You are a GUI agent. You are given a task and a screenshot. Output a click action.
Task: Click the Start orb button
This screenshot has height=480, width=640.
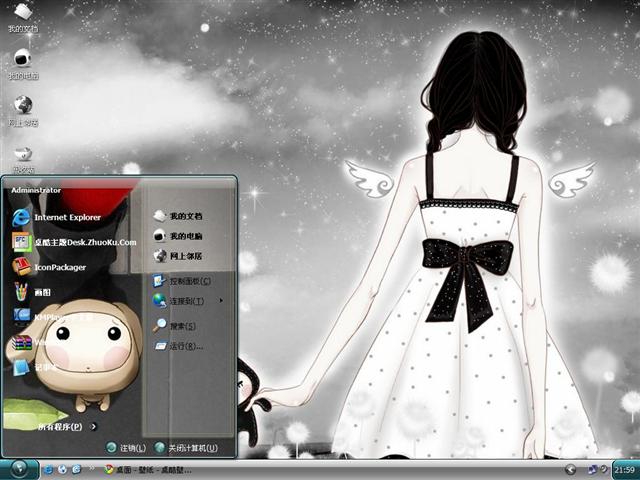point(19,469)
